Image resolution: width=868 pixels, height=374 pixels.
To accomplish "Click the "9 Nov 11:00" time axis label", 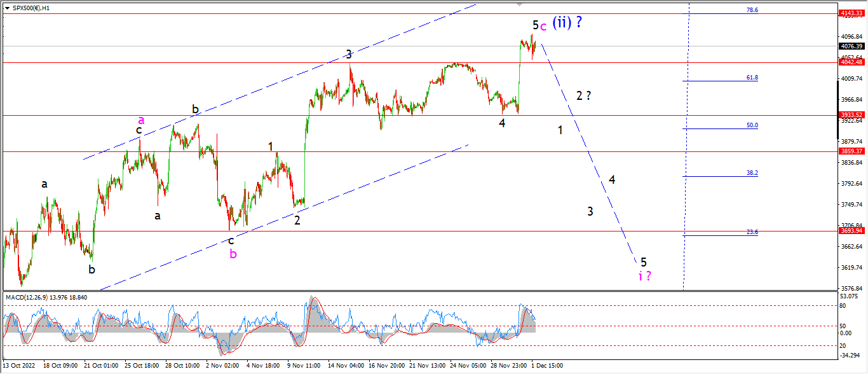I will 303,366.
